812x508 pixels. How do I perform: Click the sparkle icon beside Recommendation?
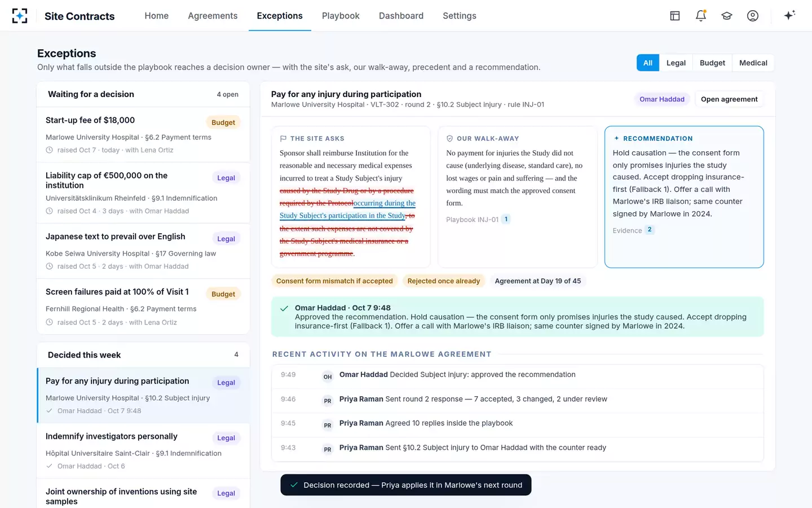click(x=616, y=138)
